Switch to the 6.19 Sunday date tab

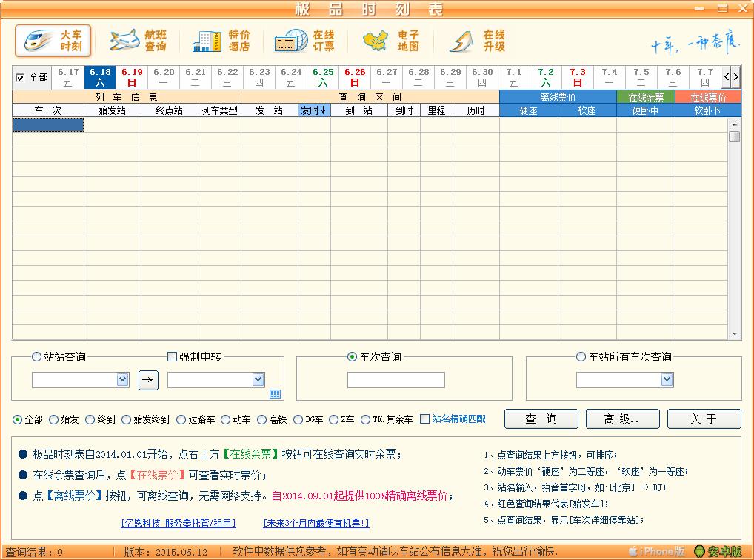[133, 77]
